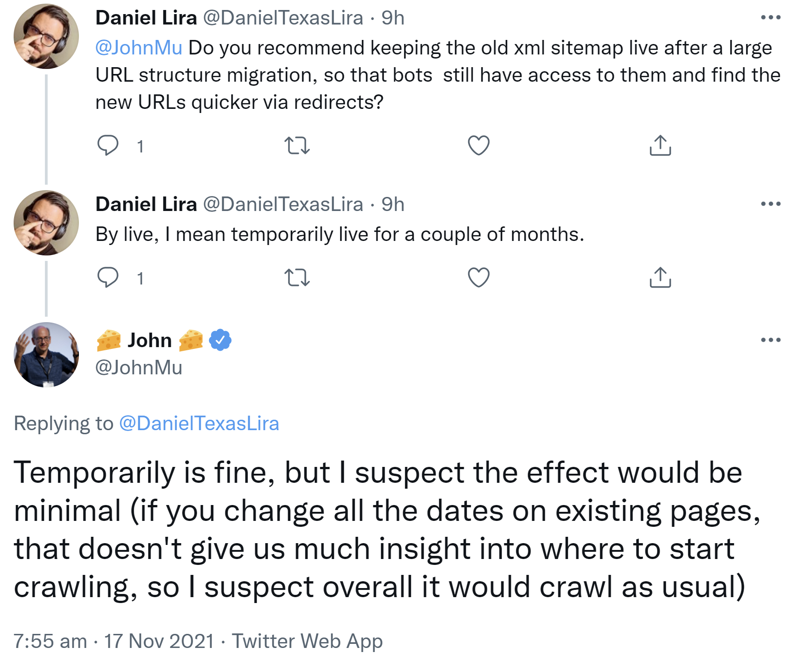Open more options on second tweet
802x672 pixels.
(x=771, y=204)
